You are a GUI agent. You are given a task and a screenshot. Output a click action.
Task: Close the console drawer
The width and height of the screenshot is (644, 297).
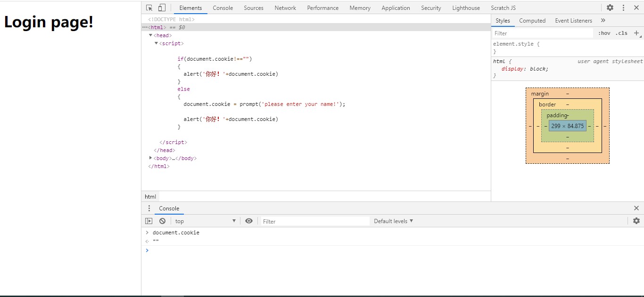[636, 208]
